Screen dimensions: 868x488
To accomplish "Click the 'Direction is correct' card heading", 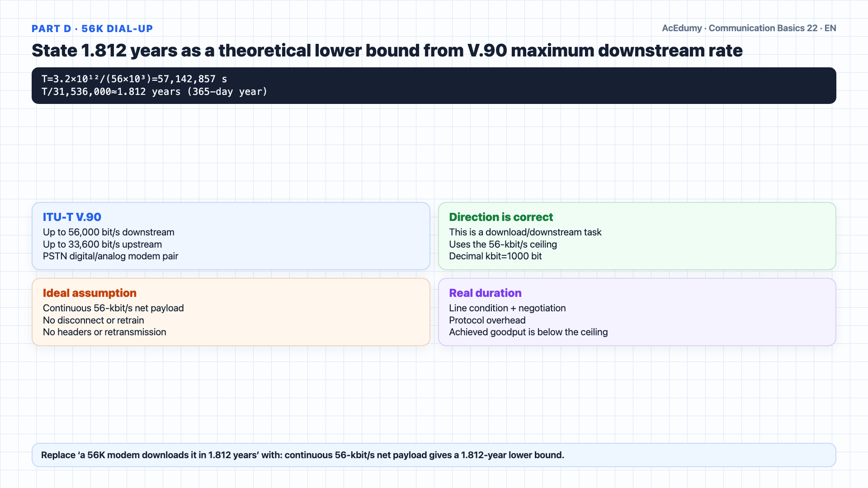I will click(x=501, y=217).
